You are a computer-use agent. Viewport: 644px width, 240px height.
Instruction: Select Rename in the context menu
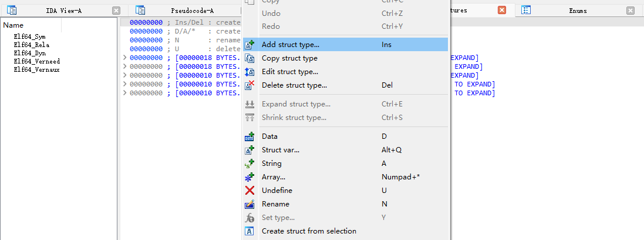[x=275, y=204]
